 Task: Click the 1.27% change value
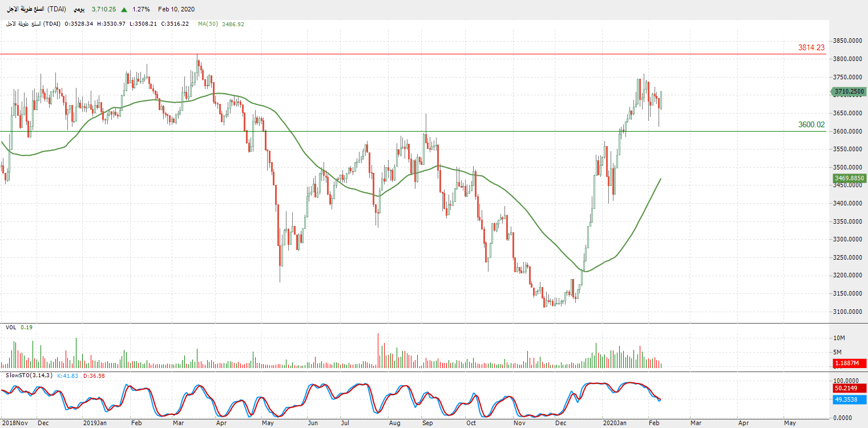[x=140, y=10]
